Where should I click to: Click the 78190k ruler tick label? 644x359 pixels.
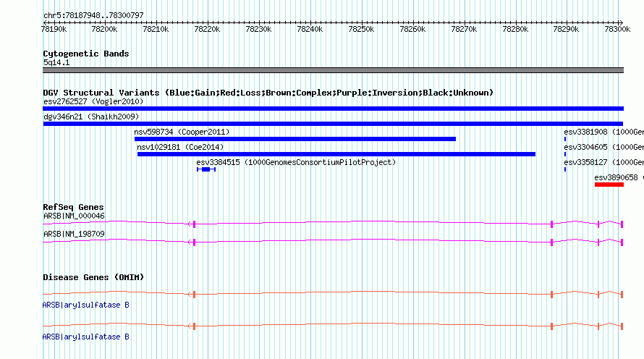[54, 29]
